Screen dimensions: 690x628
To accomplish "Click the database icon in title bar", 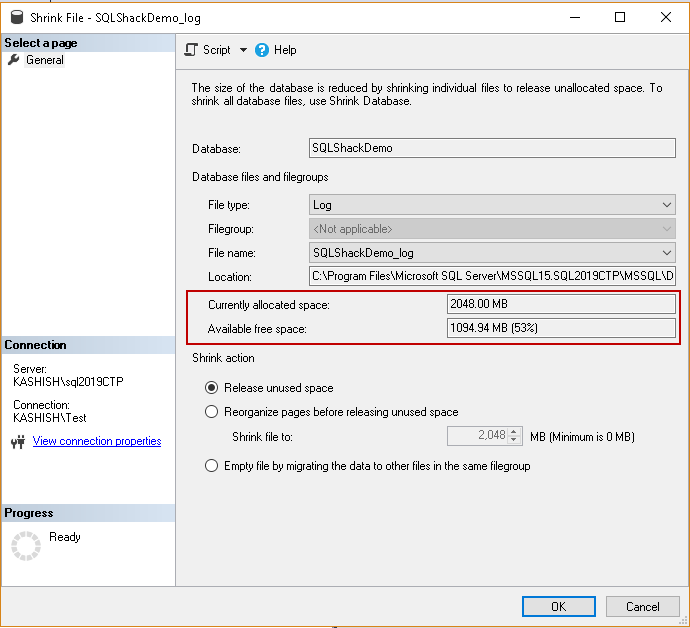I will 13,17.
